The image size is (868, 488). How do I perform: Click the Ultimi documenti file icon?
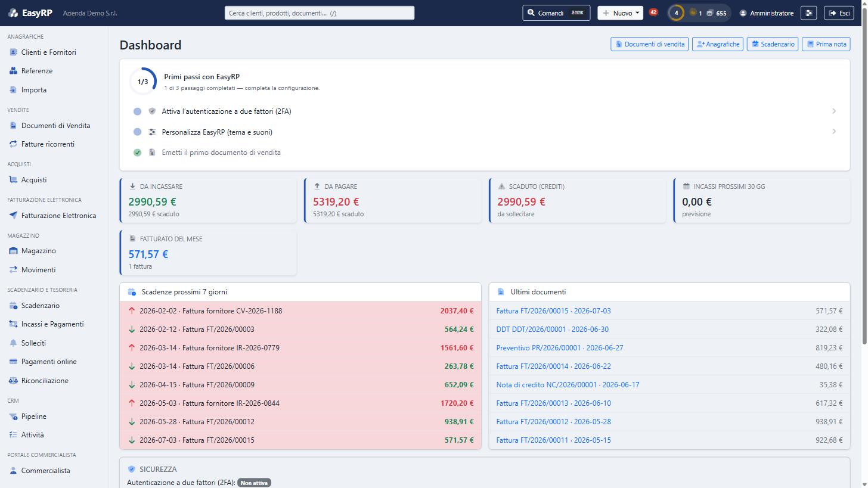tap(501, 292)
